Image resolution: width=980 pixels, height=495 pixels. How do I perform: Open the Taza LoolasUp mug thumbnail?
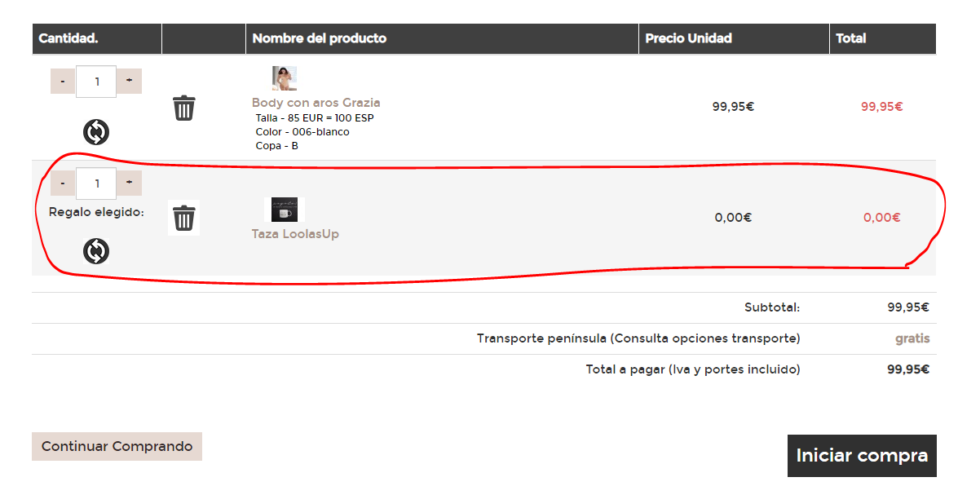[285, 210]
